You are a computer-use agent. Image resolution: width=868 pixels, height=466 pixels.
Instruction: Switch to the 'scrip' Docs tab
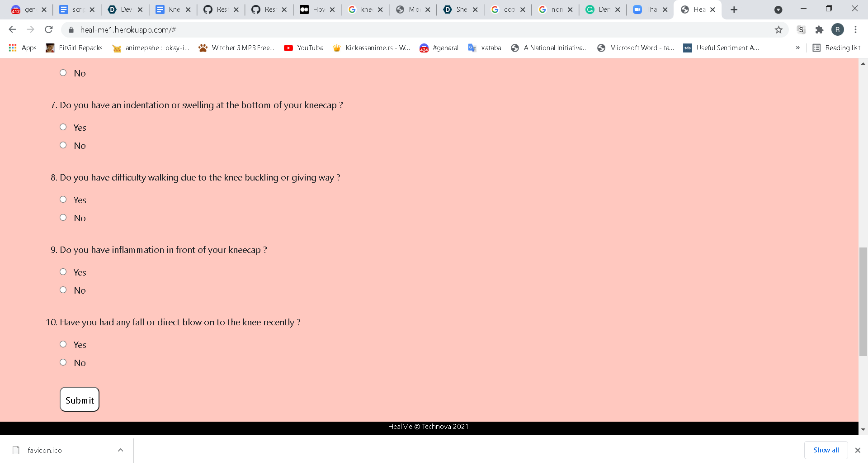77,10
